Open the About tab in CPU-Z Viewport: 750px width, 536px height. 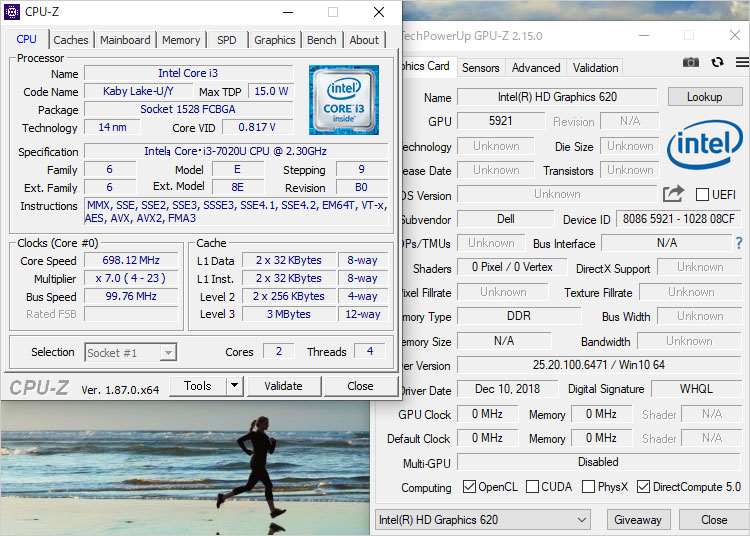click(x=364, y=40)
